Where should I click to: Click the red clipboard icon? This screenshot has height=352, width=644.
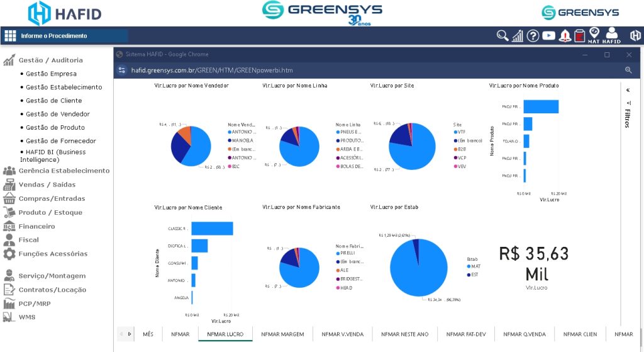580,36
